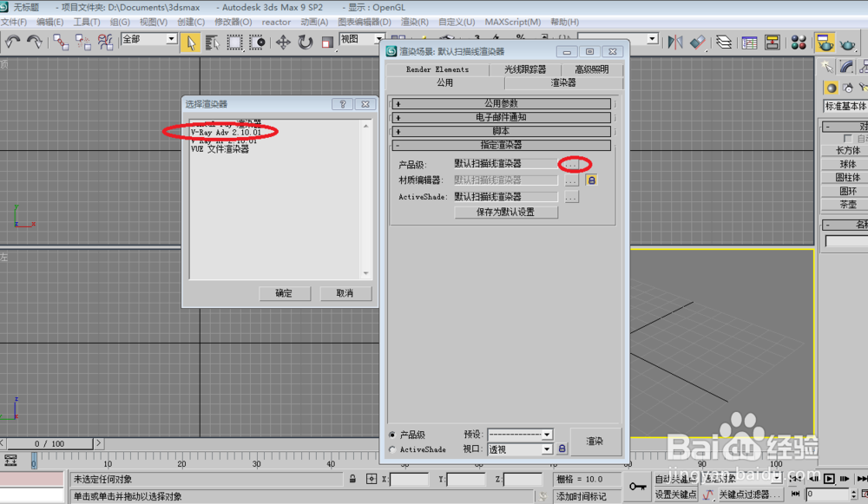The image size is (868, 504).
Task: Click the Bind to Space Warp icon
Action: pyautogui.click(x=105, y=42)
